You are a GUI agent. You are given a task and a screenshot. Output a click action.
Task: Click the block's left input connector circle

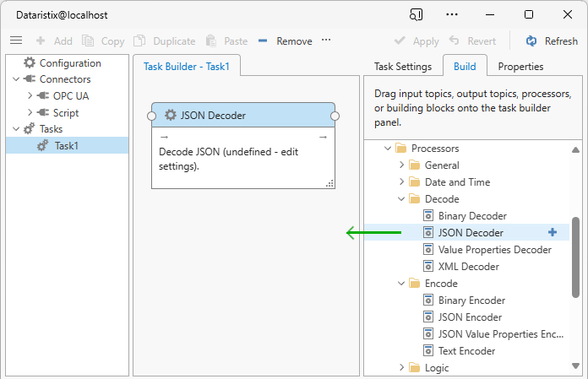pyautogui.click(x=152, y=116)
